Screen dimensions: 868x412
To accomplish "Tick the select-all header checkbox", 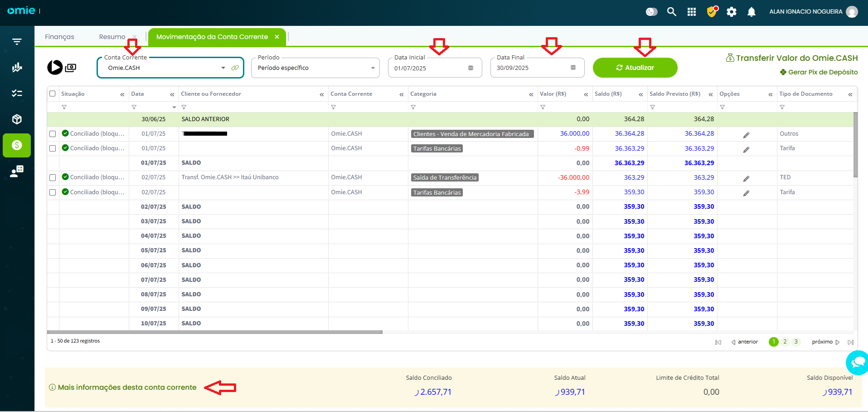I will pos(53,93).
